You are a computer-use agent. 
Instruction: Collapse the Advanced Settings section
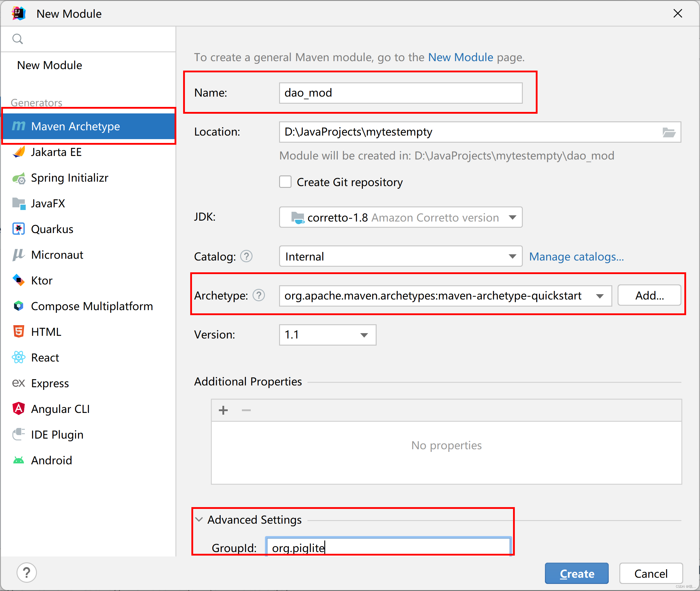click(x=199, y=520)
